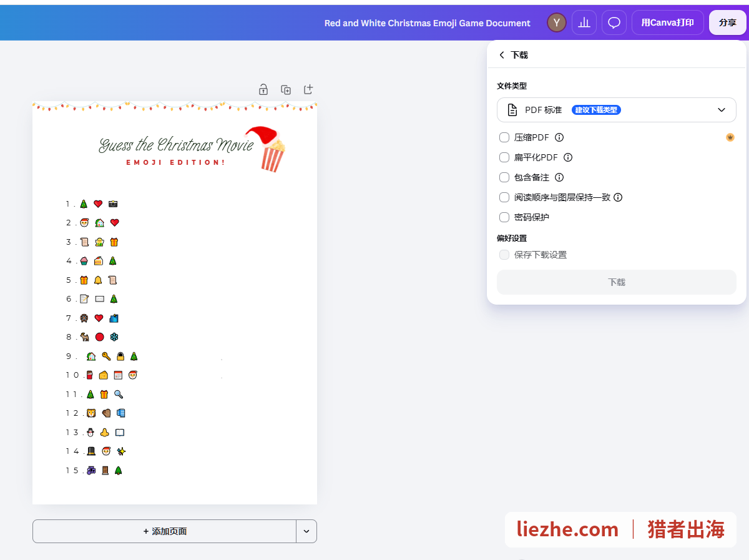Click the PDF document icon in file type box
This screenshot has height=560, width=749.
coord(512,110)
